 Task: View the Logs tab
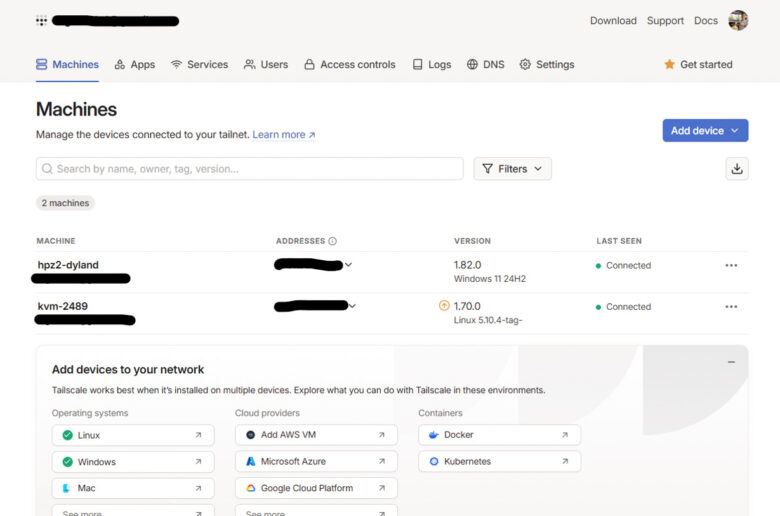tap(432, 65)
